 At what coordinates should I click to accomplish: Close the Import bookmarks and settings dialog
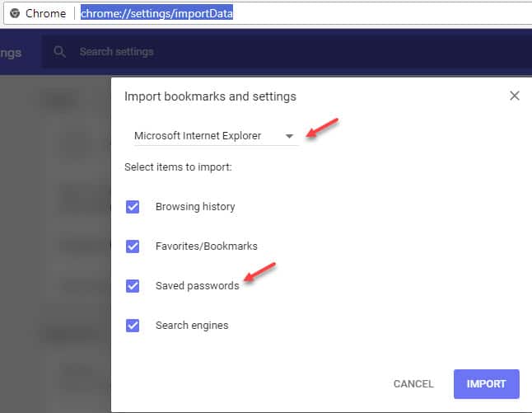tap(515, 96)
